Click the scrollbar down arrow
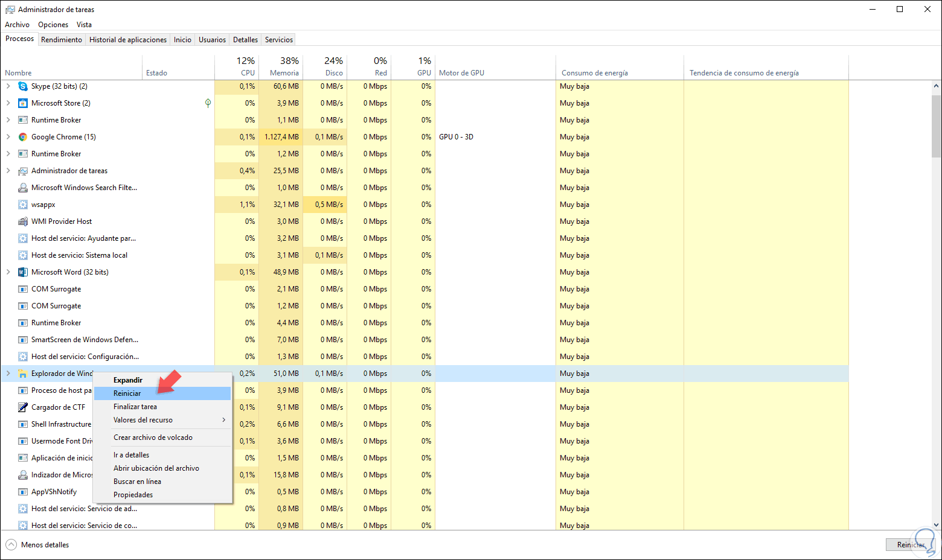 point(937,526)
